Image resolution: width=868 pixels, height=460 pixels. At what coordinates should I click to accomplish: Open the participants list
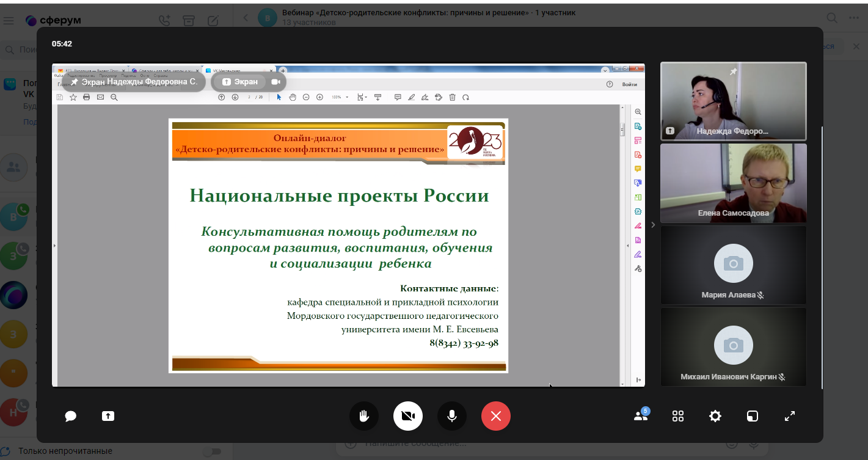(641, 416)
